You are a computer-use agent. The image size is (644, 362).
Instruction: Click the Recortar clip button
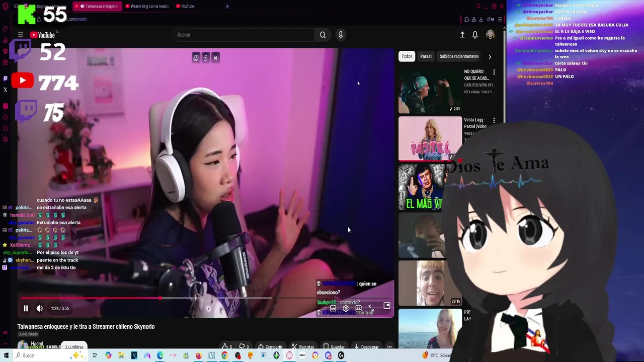(x=303, y=346)
